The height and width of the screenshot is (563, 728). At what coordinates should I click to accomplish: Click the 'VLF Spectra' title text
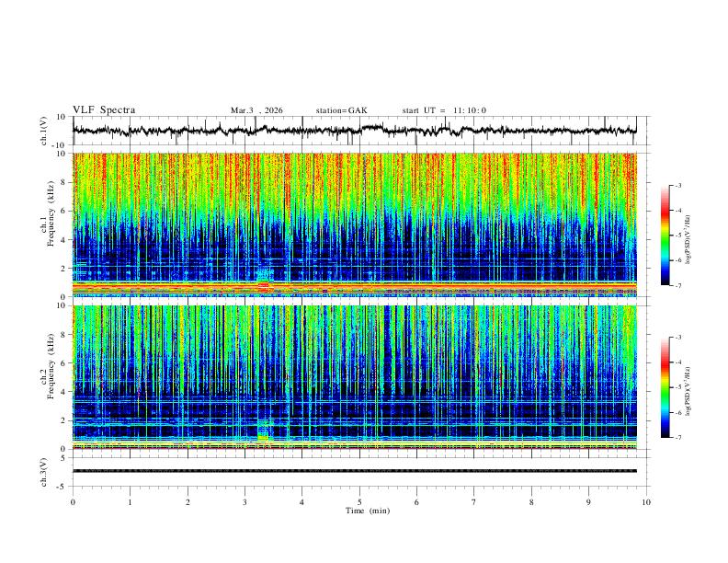click(104, 110)
